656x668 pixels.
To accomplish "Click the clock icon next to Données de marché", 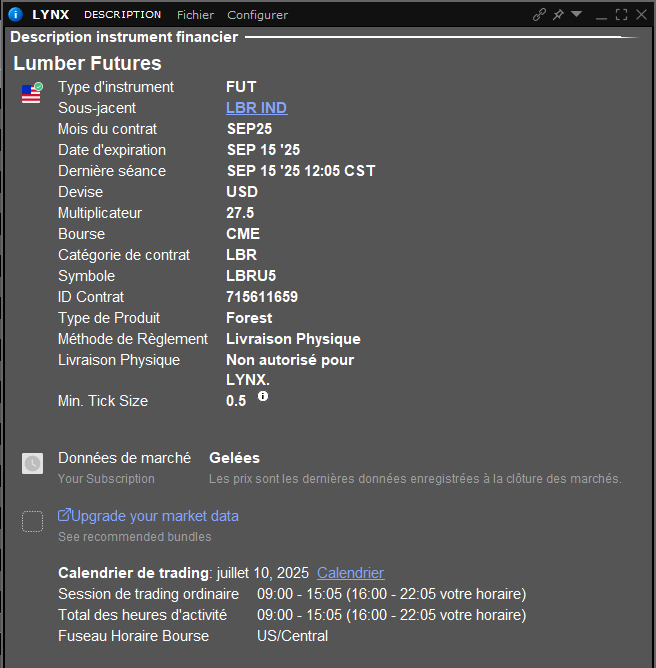I will coord(33,463).
